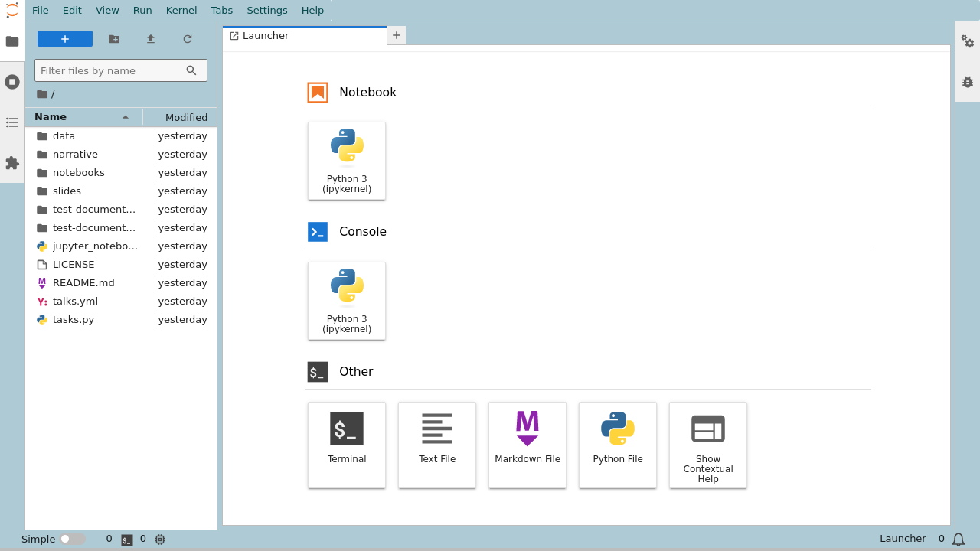Viewport: 980px width, 551px height.
Task: Launch Python 3 console card
Action: click(347, 301)
